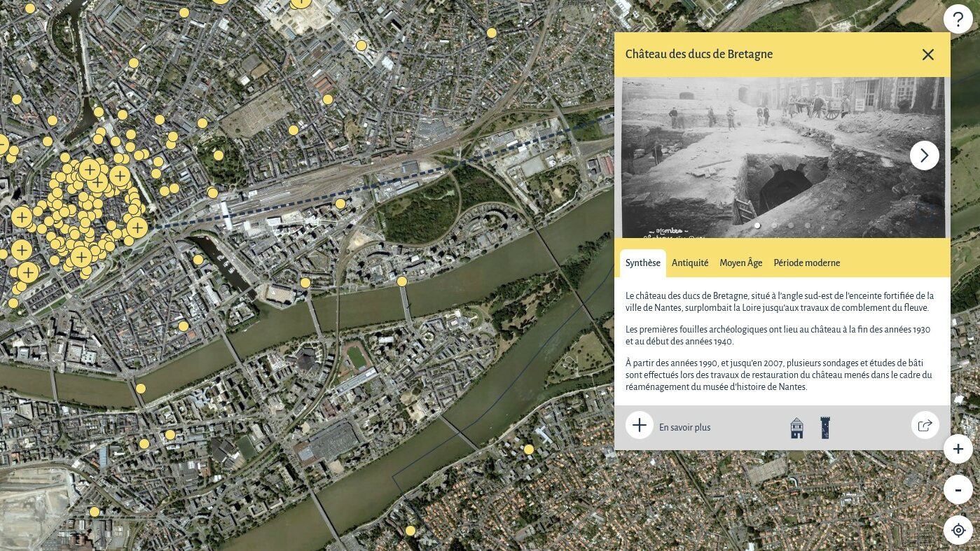Expand the plus cluster marker at the dashed line's end
Image resolution: width=980 pixels, height=551 pixels.
(x=137, y=228)
